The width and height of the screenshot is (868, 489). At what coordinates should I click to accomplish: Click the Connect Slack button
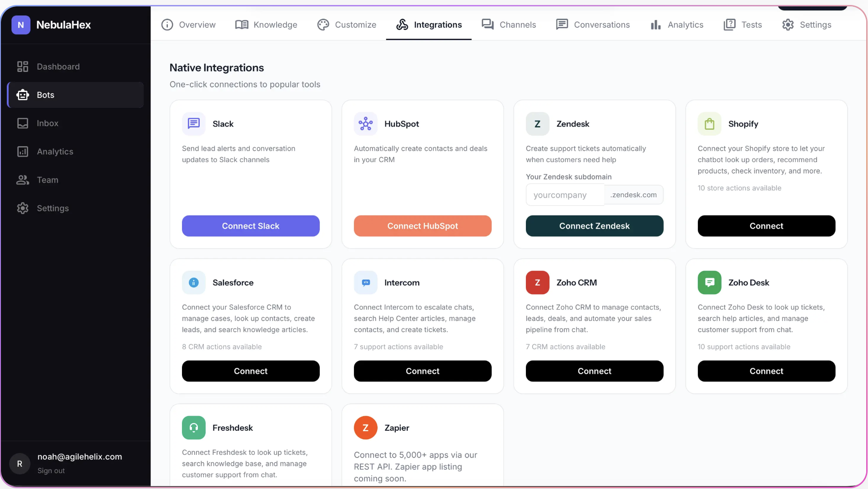pos(251,226)
